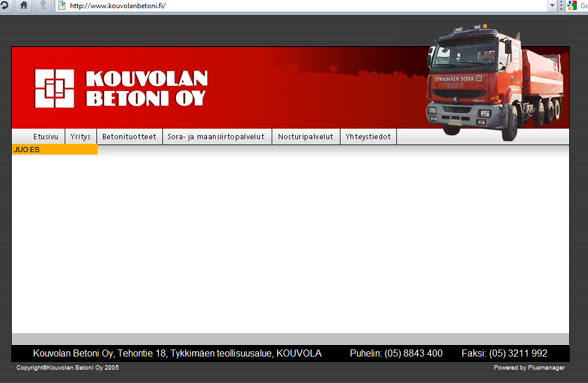Click the Kouvolan Betoni square logo icon
588x383 pixels.
[54, 89]
